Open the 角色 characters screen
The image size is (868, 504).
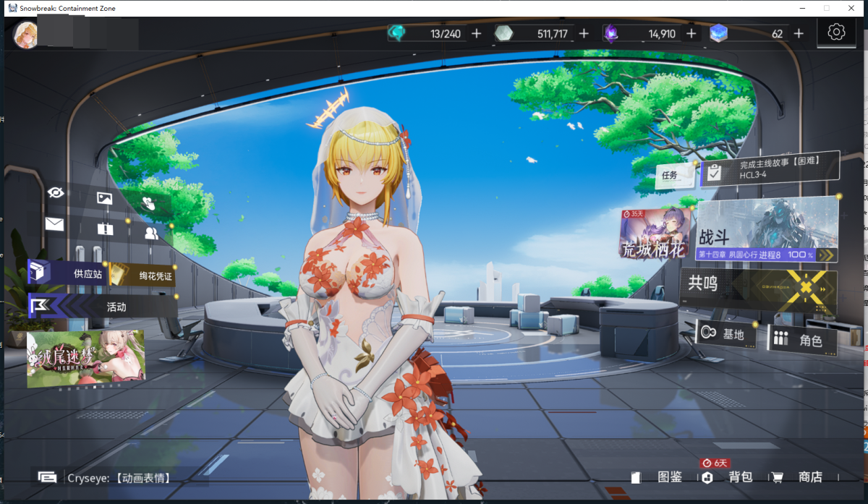click(802, 339)
